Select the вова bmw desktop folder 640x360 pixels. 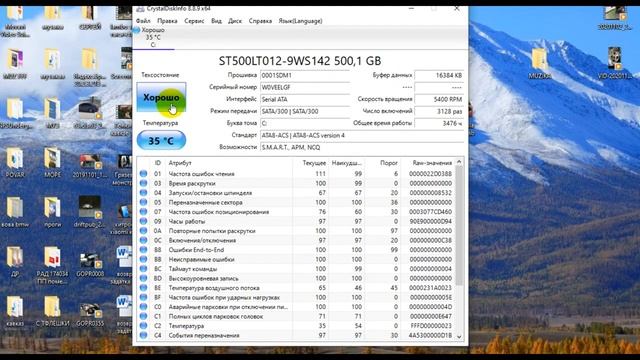[x=15, y=212]
